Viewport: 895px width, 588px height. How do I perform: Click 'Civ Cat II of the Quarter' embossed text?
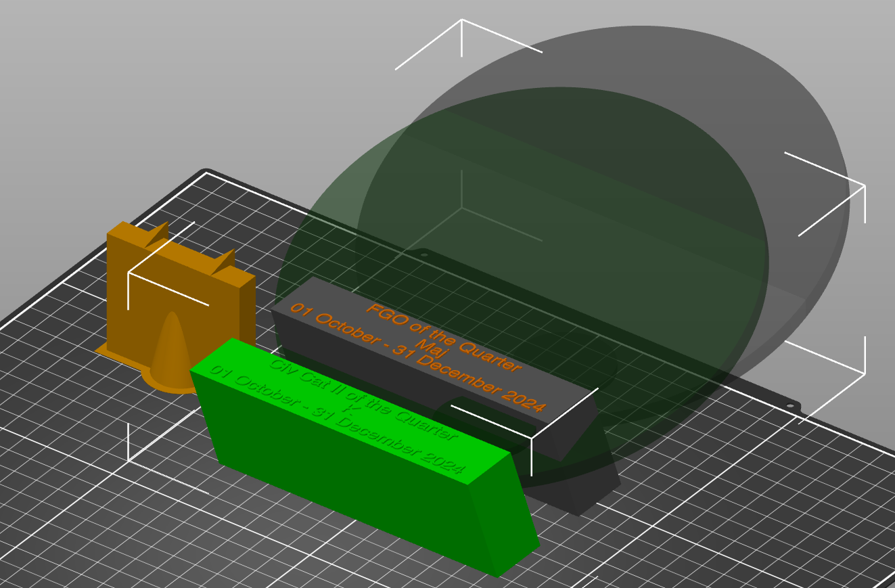pyautogui.click(x=364, y=399)
